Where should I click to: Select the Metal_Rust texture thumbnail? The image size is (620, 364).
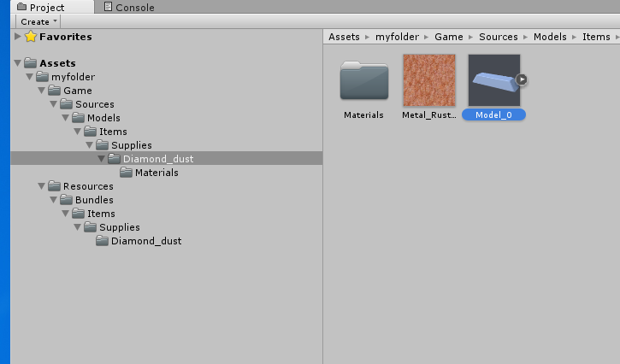click(429, 80)
